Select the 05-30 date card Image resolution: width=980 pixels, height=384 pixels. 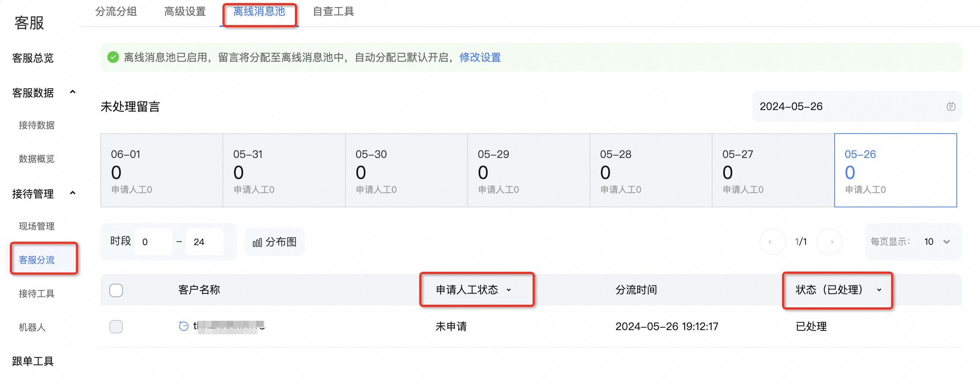pos(406,170)
